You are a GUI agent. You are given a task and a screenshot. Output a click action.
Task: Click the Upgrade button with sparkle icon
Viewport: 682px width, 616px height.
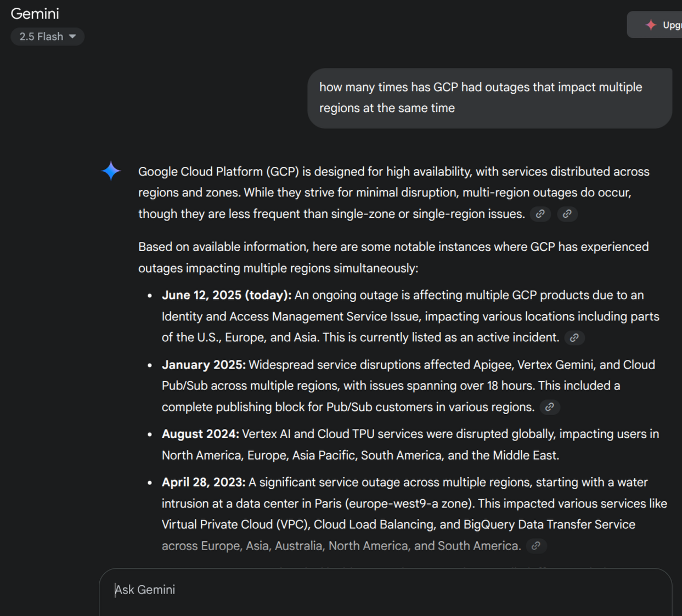[x=655, y=25]
